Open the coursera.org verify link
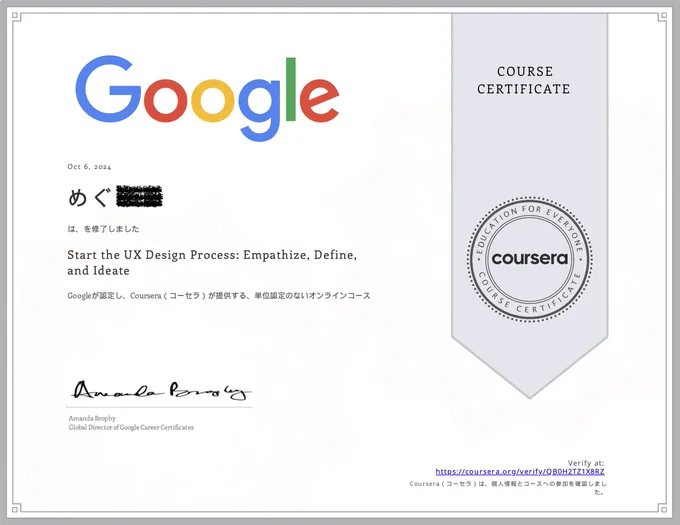The image size is (680, 525). click(520, 472)
